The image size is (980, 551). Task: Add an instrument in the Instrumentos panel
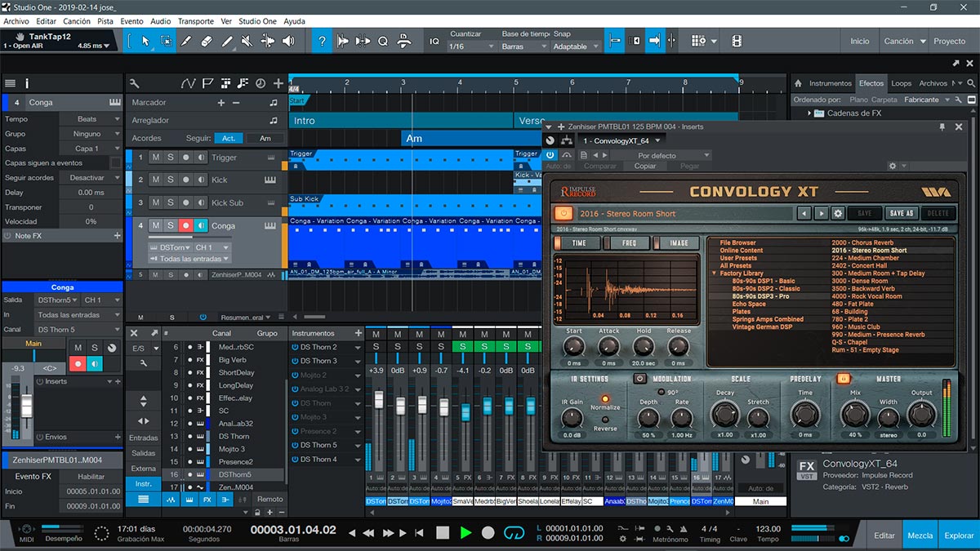point(358,333)
